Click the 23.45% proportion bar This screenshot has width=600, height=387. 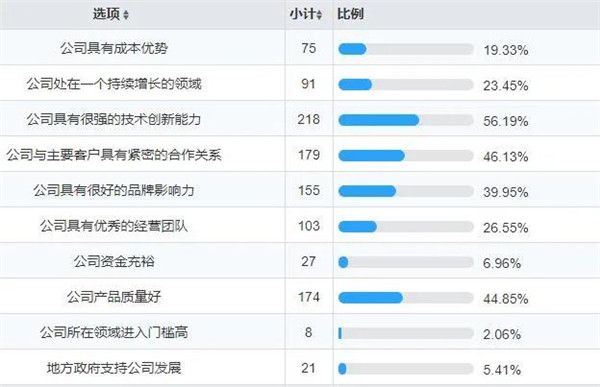point(406,85)
